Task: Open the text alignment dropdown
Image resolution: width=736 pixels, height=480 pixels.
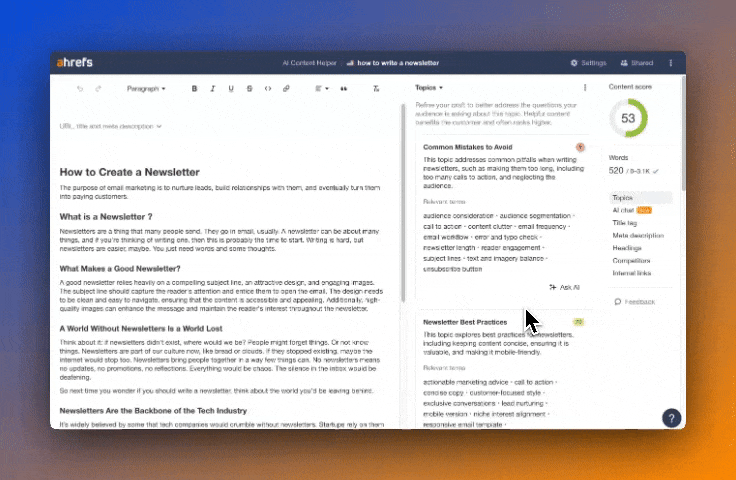Action: coord(322,88)
